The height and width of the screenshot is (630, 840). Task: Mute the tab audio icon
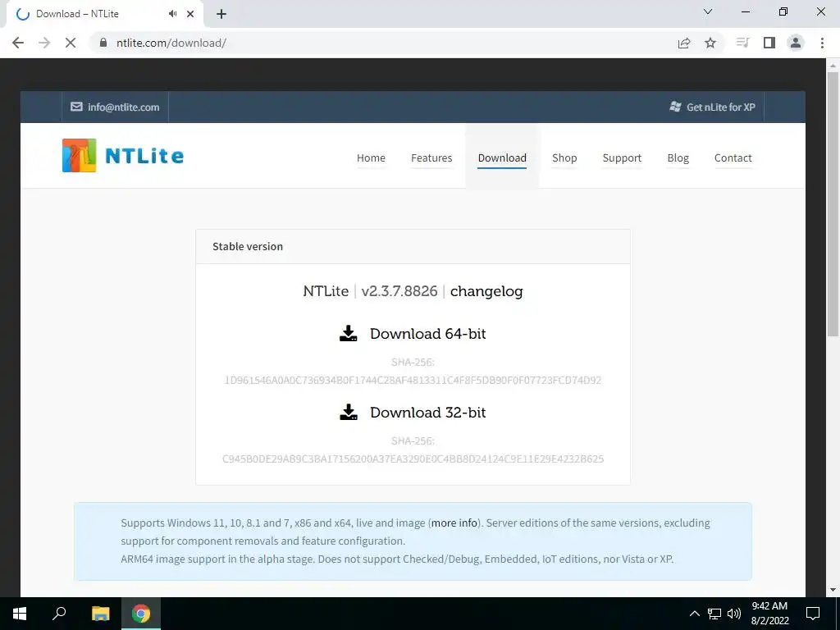click(172, 14)
